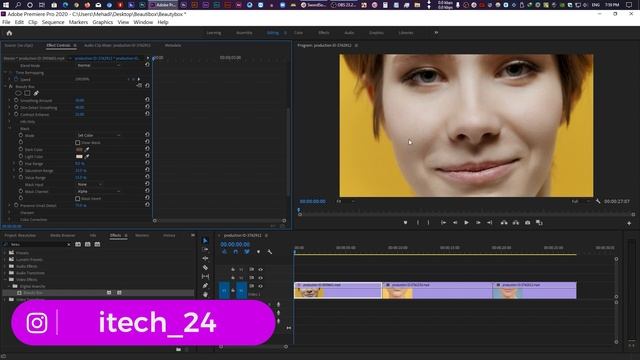Click the timeline timecode field
This screenshot has height=360, width=640.
tap(235, 244)
